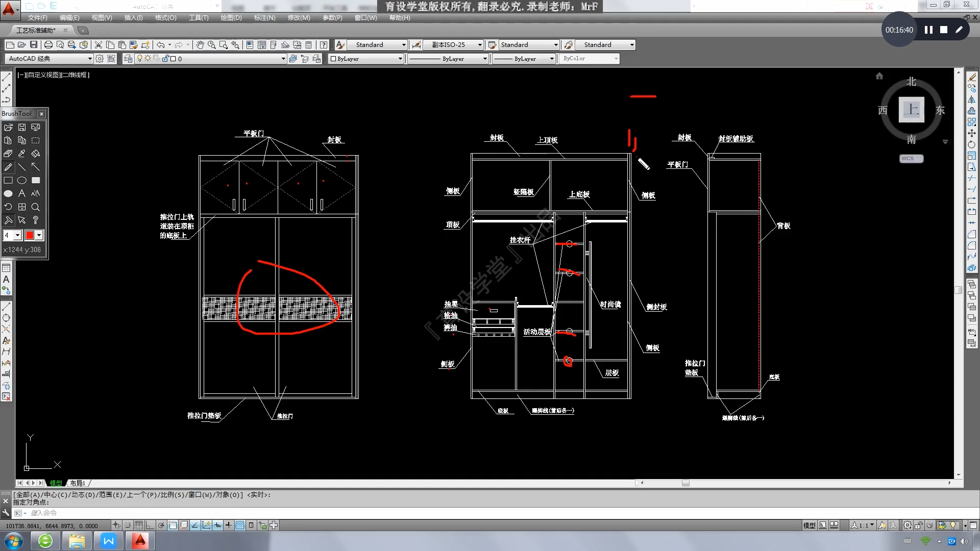Toggle Object Snap in status bar

pyautogui.click(x=173, y=525)
